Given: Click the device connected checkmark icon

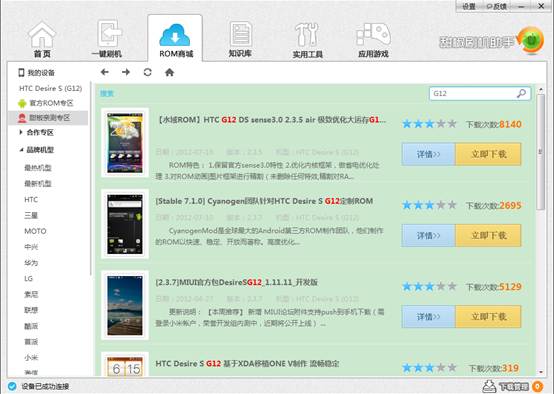Looking at the screenshot, I should (12, 386).
